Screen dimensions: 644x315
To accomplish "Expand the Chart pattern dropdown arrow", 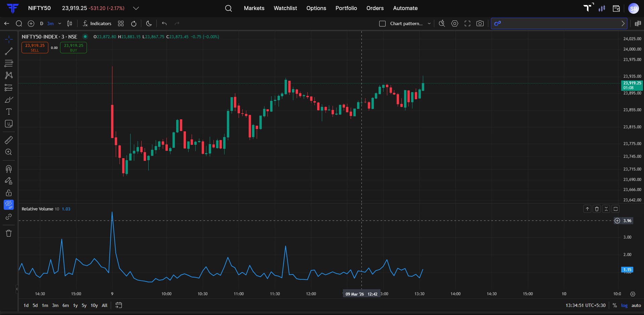I will [x=429, y=23].
